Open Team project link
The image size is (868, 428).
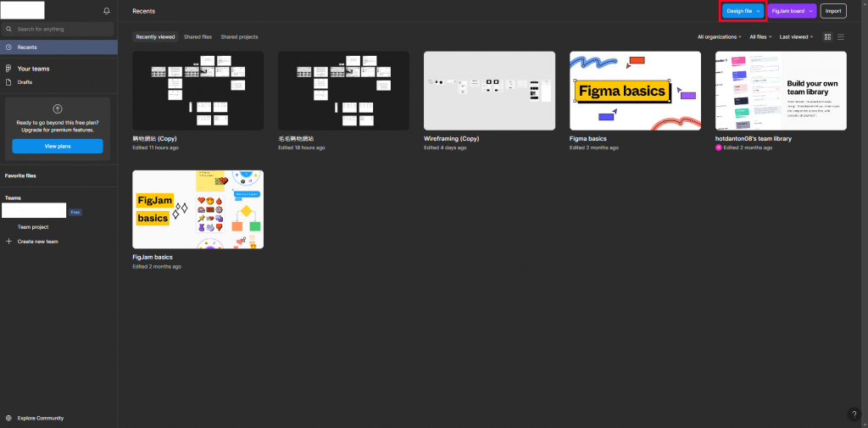coord(33,227)
